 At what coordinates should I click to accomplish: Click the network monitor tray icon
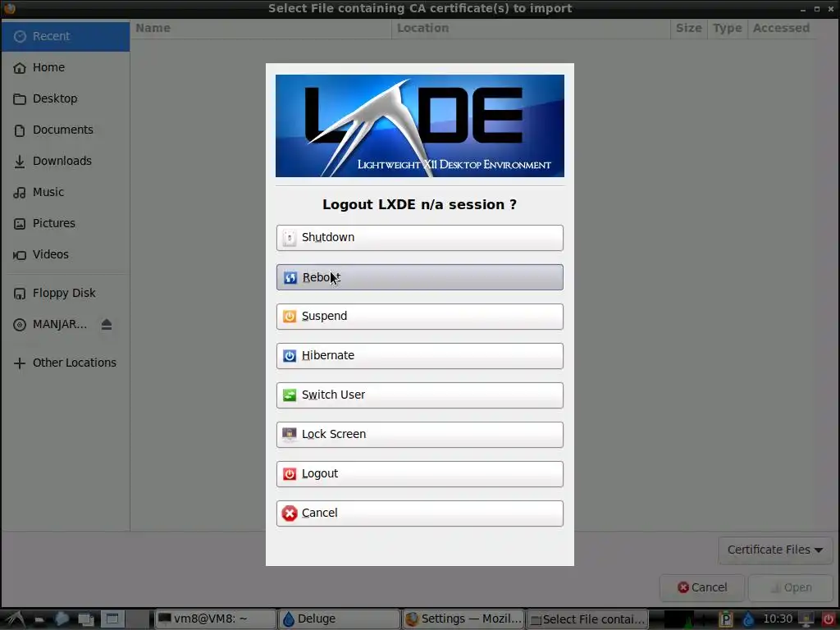[806, 619]
